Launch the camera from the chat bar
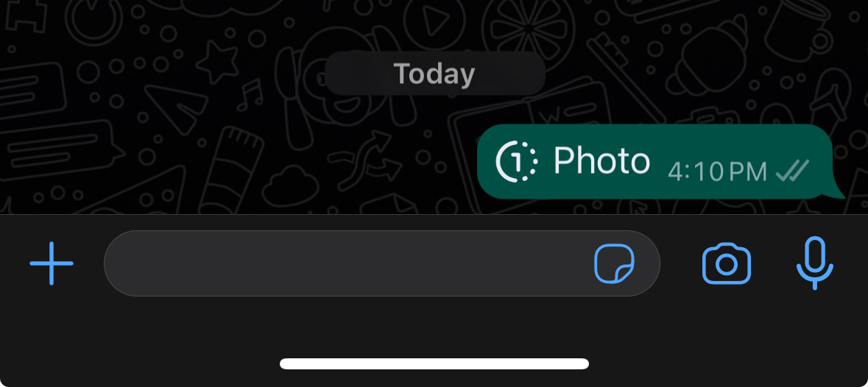This screenshot has width=868, height=387. [727, 263]
